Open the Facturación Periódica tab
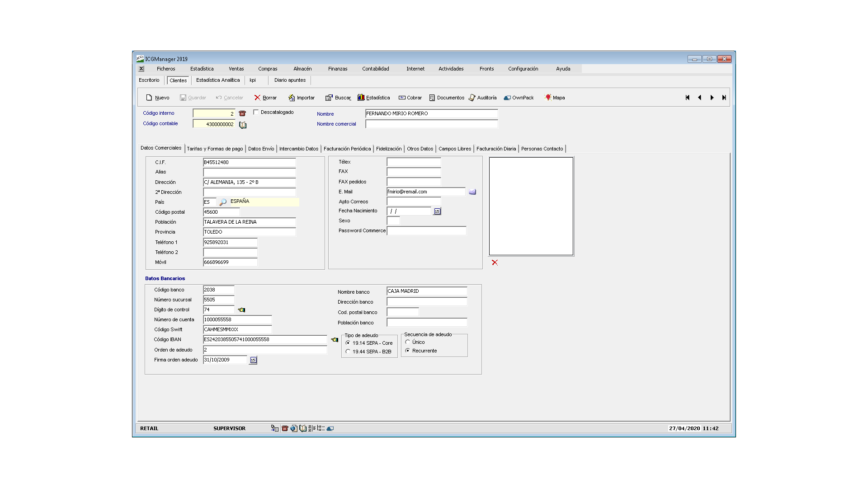 click(x=347, y=149)
